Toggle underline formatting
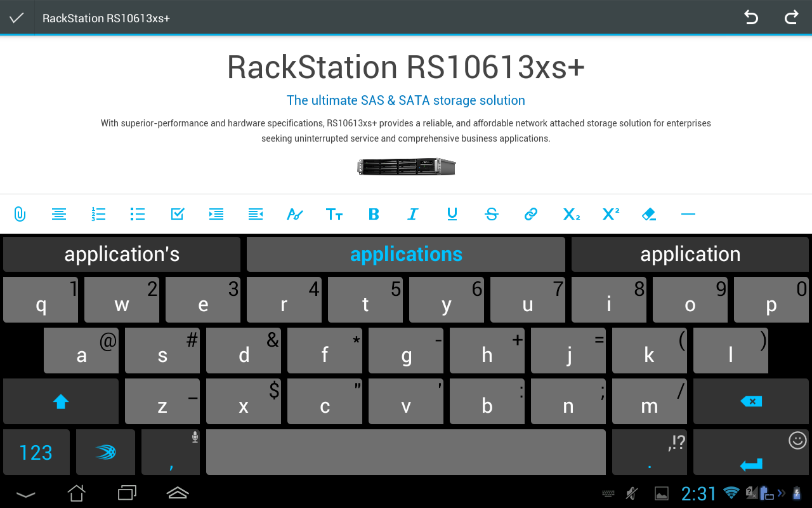This screenshot has width=812, height=508. (x=452, y=214)
